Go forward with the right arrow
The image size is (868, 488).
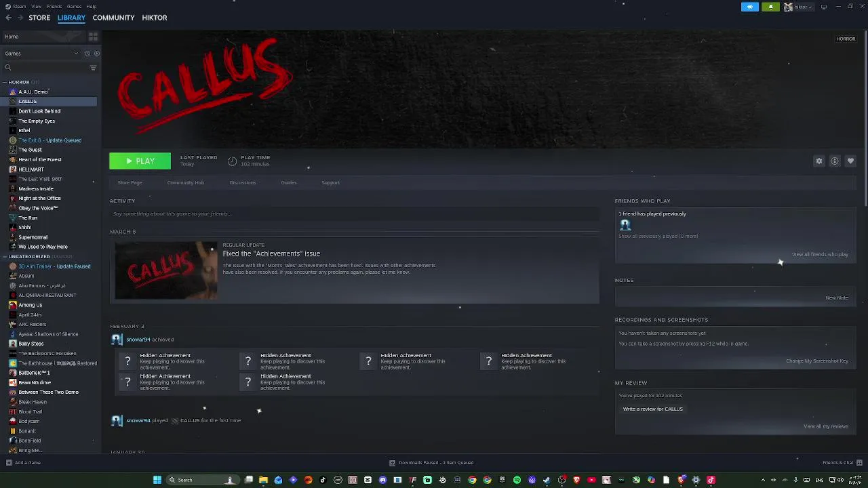[20, 18]
